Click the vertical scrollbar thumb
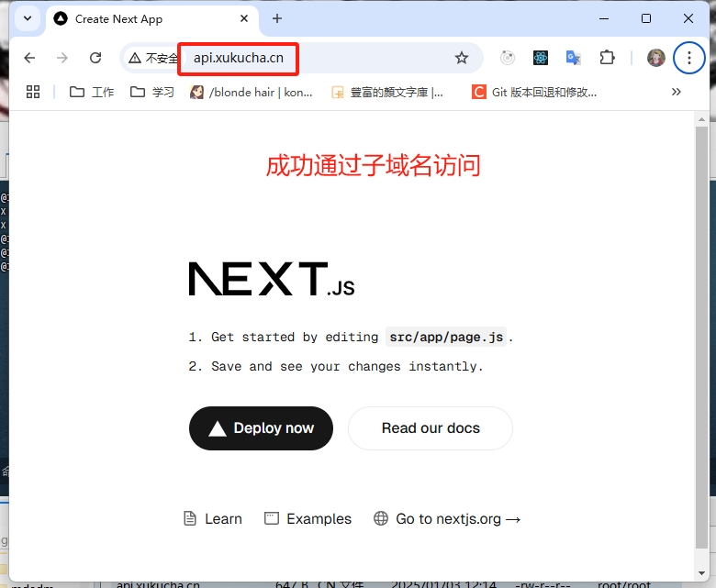This screenshot has width=716, height=588. click(x=701, y=338)
